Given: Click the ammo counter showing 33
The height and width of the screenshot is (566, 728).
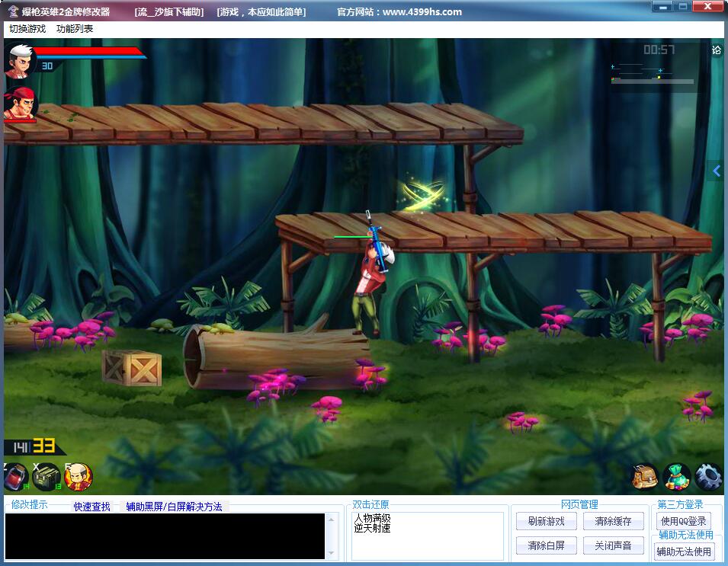Looking at the screenshot, I should coord(44,446).
